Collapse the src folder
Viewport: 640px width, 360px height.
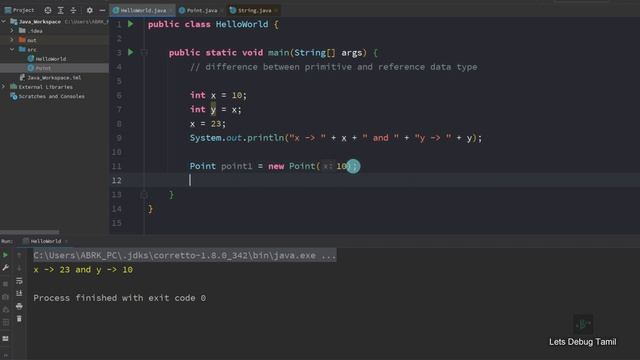12,49
